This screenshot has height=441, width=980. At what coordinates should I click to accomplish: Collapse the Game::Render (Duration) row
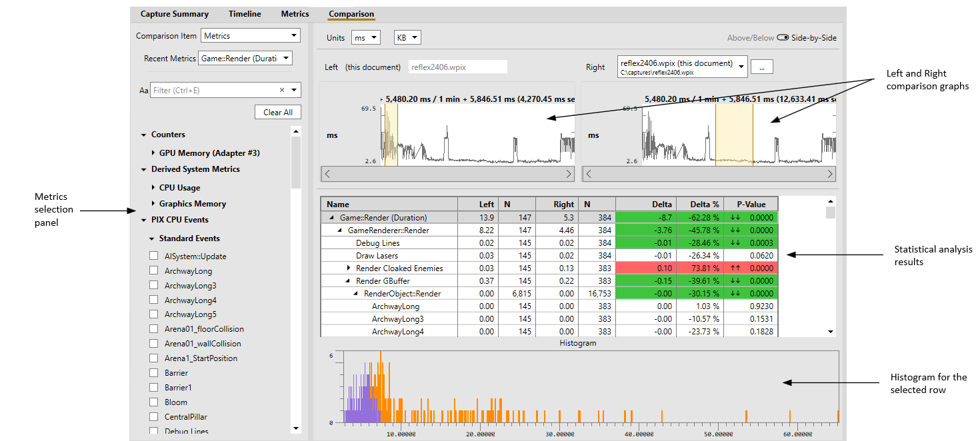click(x=332, y=218)
